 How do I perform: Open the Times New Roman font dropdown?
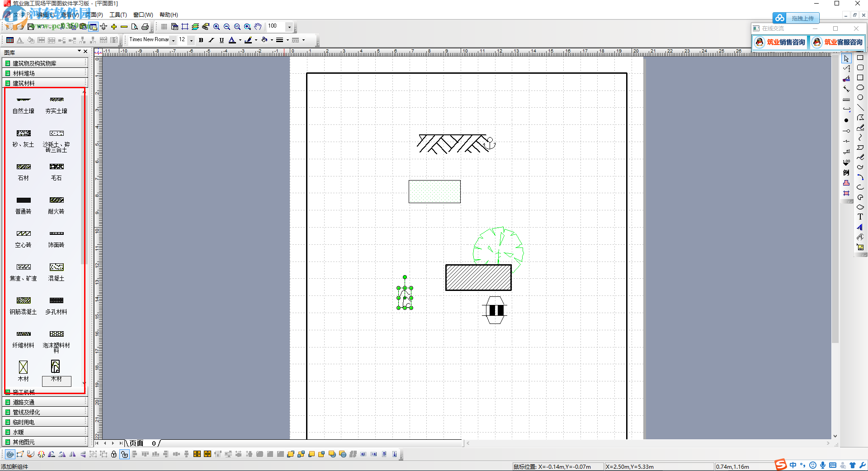coord(173,40)
